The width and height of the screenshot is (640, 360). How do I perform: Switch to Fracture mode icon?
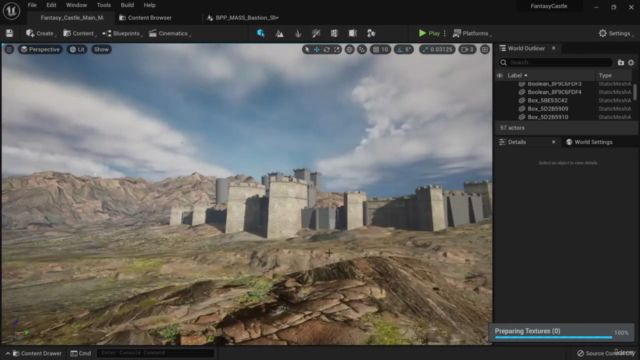[x=353, y=33]
